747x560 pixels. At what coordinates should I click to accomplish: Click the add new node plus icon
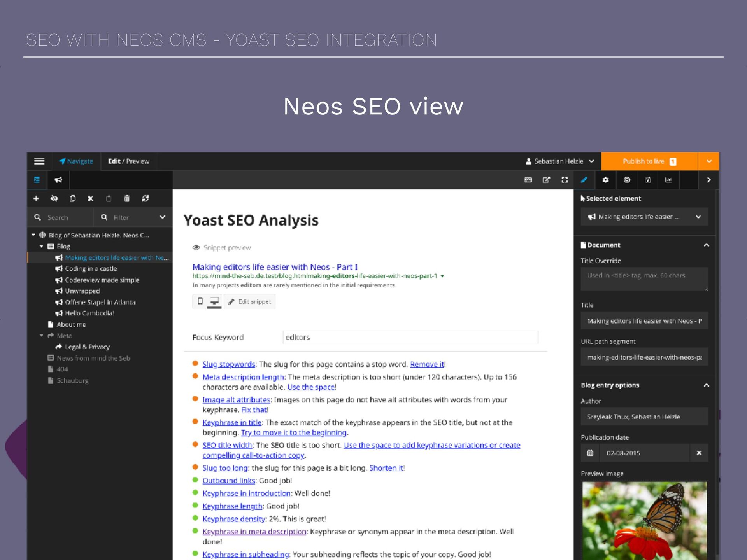(x=36, y=198)
